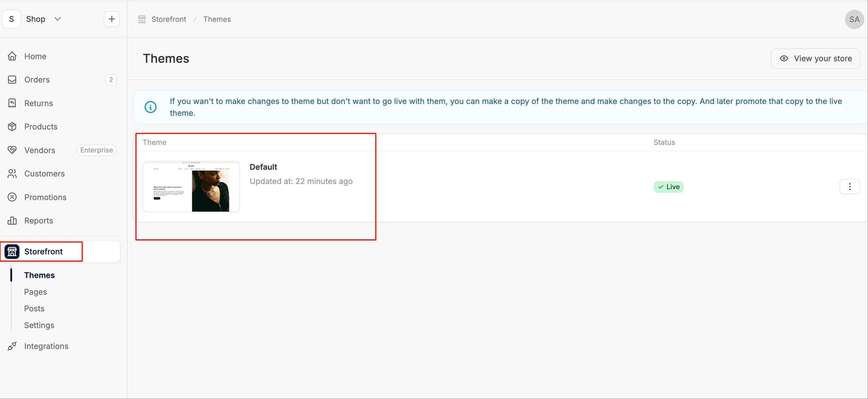Click the Default theme name

pyautogui.click(x=263, y=167)
